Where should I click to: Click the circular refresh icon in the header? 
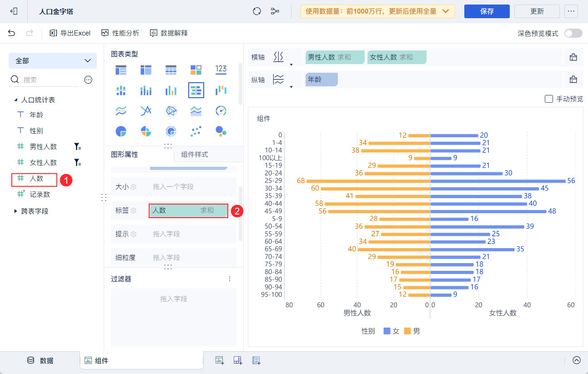(x=257, y=11)
